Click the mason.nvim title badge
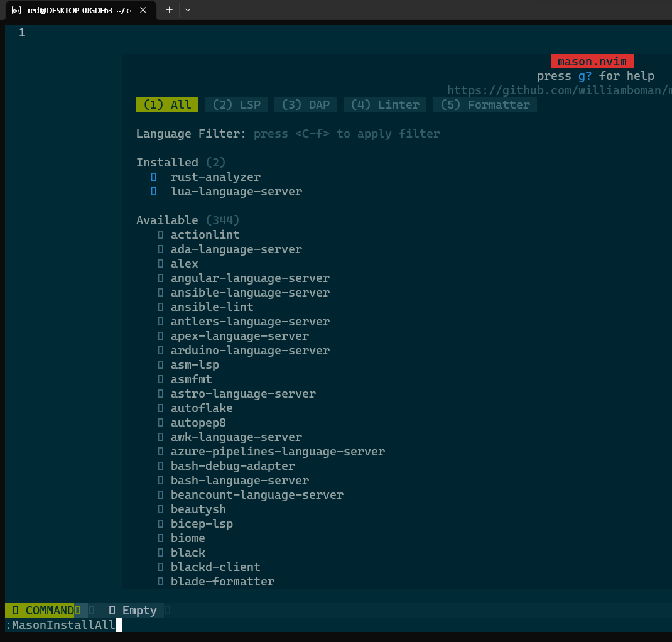 click(x=592, y=62)
